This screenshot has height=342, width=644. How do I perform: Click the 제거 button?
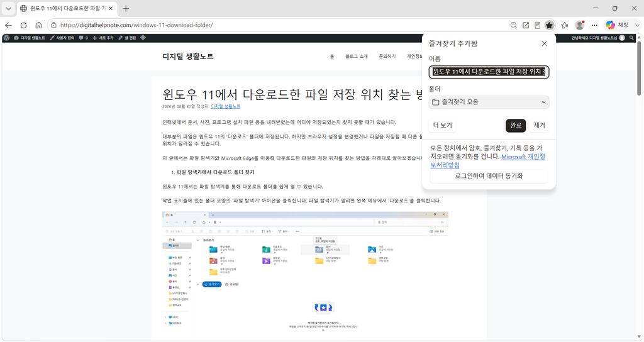(539, 125)
